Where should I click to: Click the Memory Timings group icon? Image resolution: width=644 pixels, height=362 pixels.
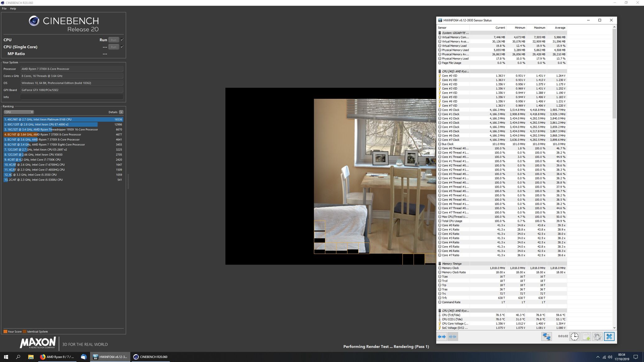pyautogui.click(x=440, y=263)
